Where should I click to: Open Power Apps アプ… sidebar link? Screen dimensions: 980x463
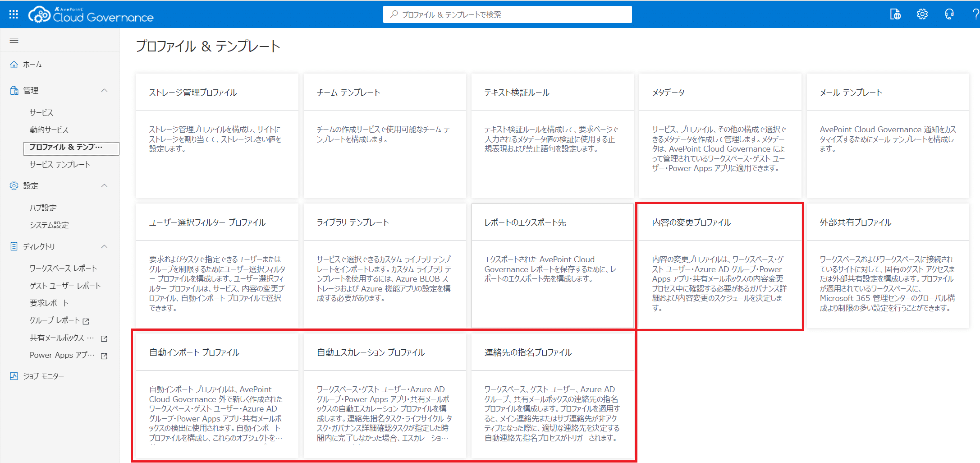[62, 355]
